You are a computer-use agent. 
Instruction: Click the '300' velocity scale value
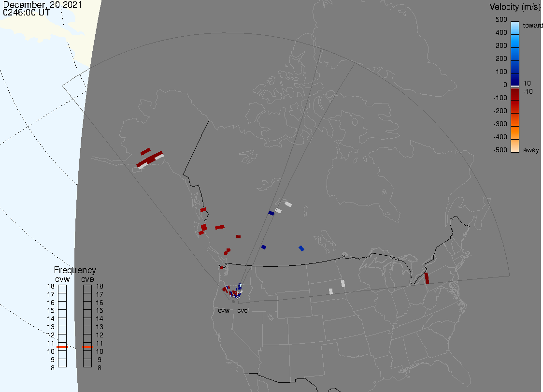coord(501,45)
